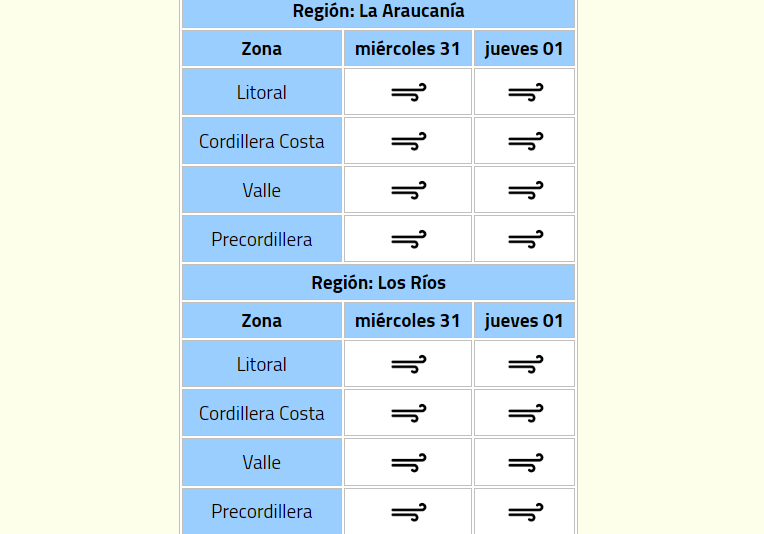This screenshot has width=764, height=534.
Task: Click La Araucanía Precordillera wind icon jueves 01
Action: point(525,239)
